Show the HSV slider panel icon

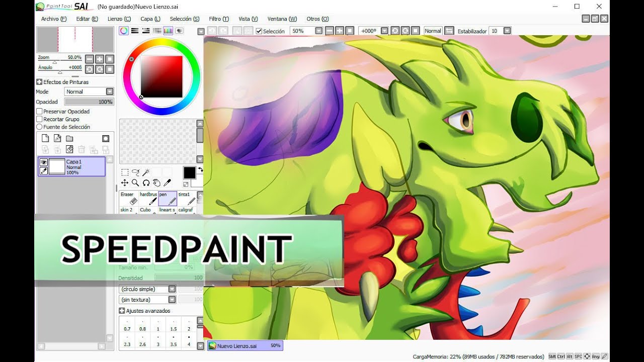[146, 31]
